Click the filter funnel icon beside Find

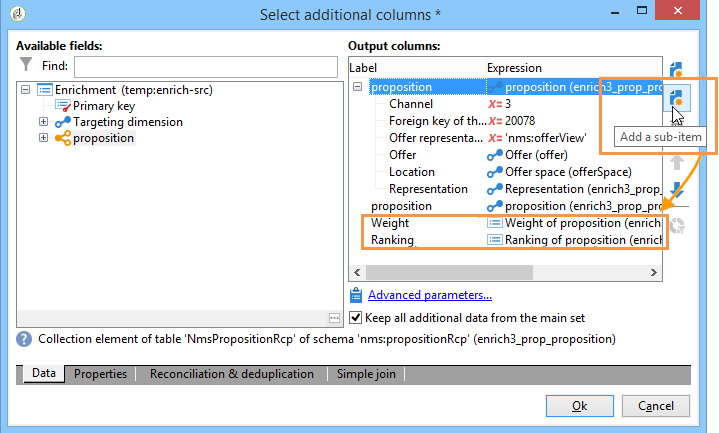(x=26, y=65)
